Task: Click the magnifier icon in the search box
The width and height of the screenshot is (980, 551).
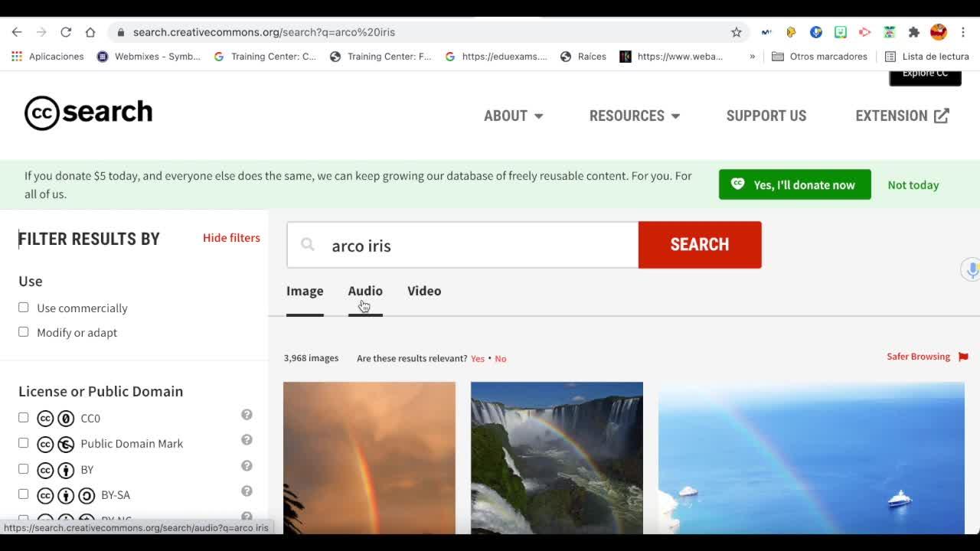Action: [x=308, y=244]
